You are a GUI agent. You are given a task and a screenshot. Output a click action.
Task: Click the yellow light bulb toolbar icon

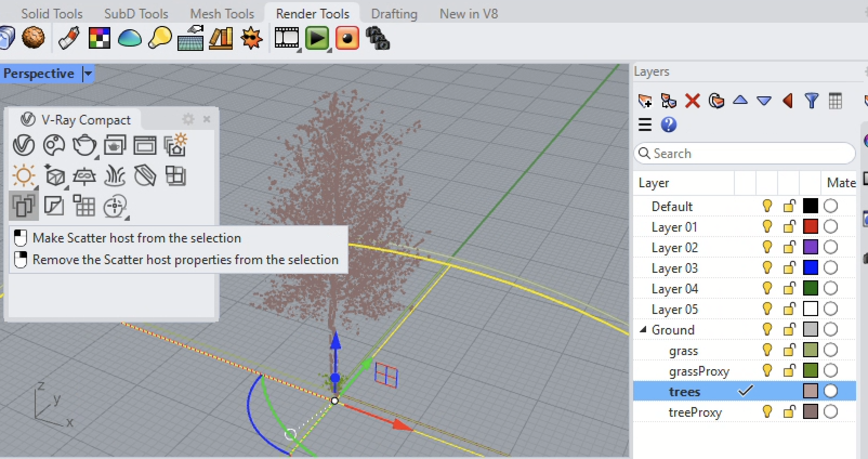(160, 38)
